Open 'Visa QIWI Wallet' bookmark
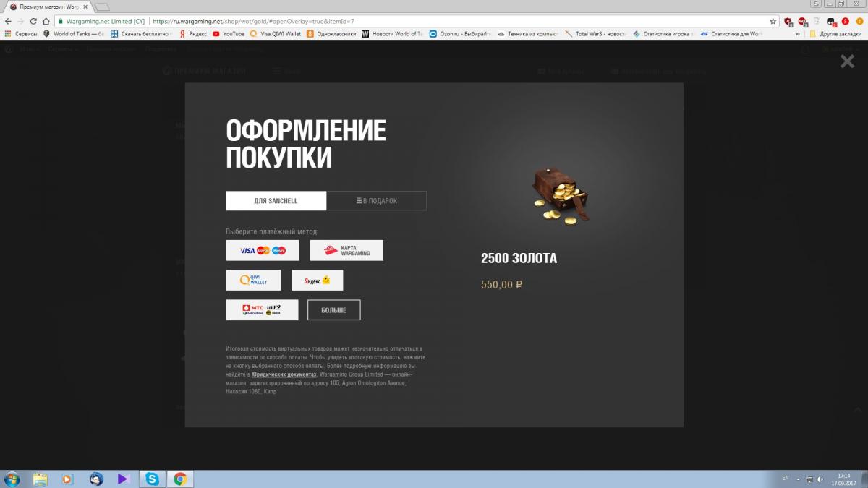Screen dimensions: 868x488 276,33
